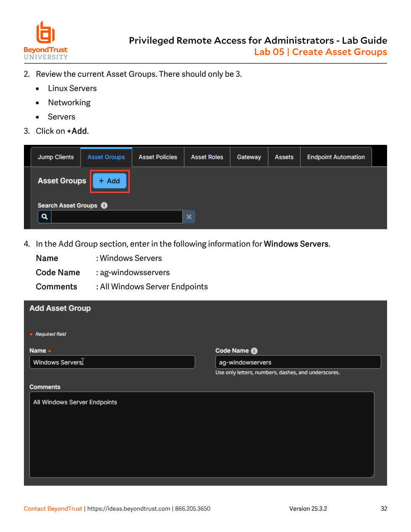Clear the search with the X button

(189, 217)
